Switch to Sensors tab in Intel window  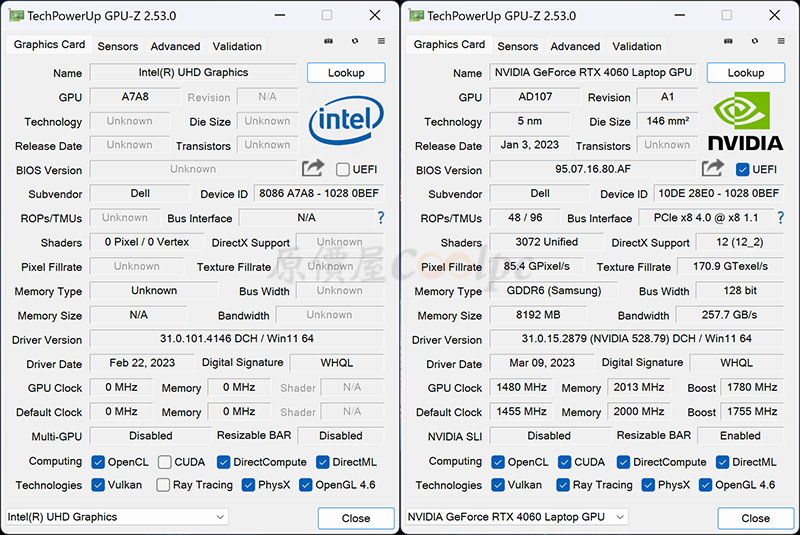118,46
